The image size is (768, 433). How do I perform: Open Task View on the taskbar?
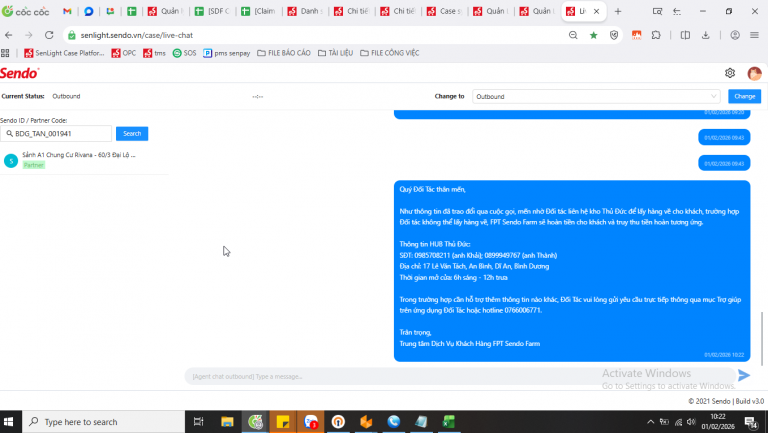[x=198, y=421]
